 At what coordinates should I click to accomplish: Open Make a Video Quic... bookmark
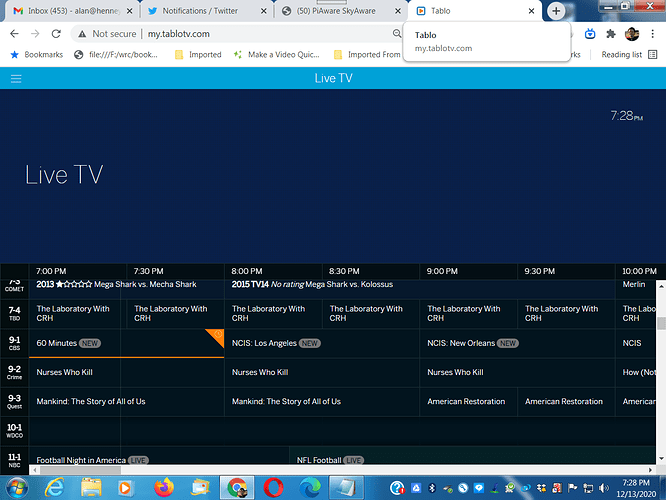277,54
